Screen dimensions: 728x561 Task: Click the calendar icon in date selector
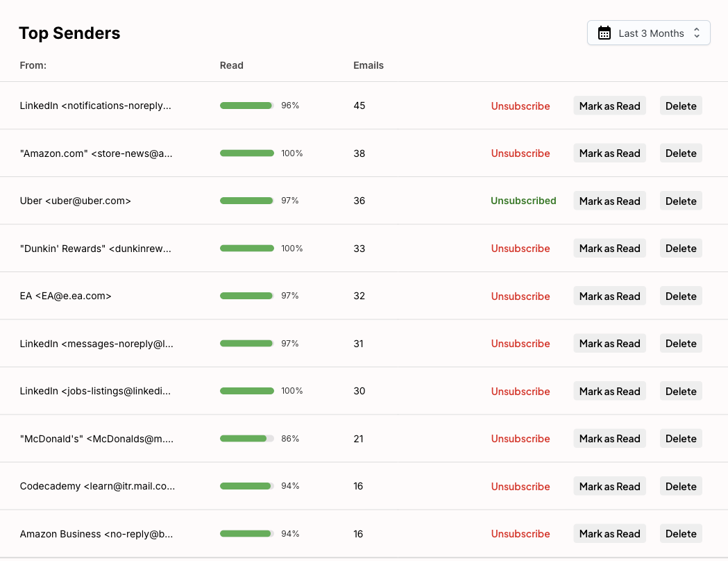[604, 33]
